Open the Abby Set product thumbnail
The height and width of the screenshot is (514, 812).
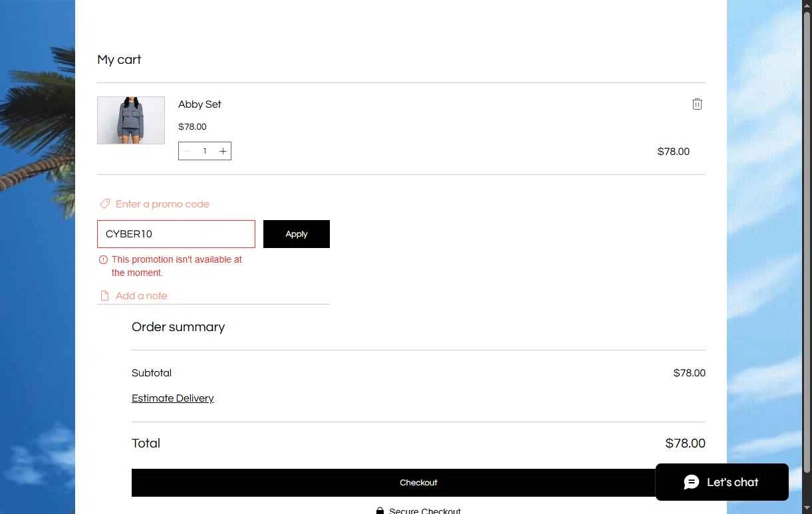pyautogui.click(x=131, y=120)
